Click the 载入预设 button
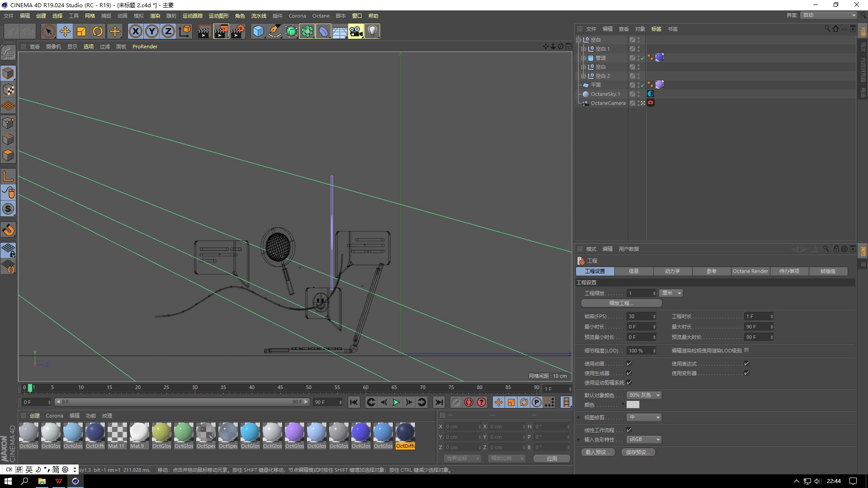 click(598, 452)
